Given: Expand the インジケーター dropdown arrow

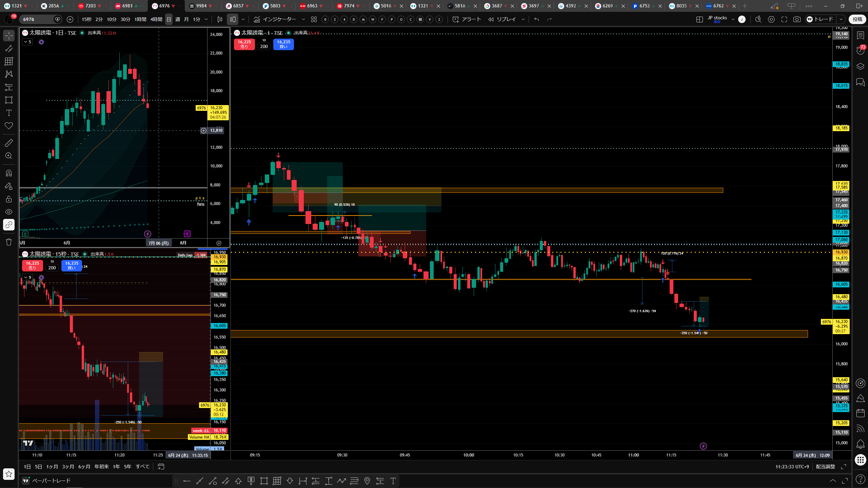Looking at the screenshot, I should pos(303,19).
